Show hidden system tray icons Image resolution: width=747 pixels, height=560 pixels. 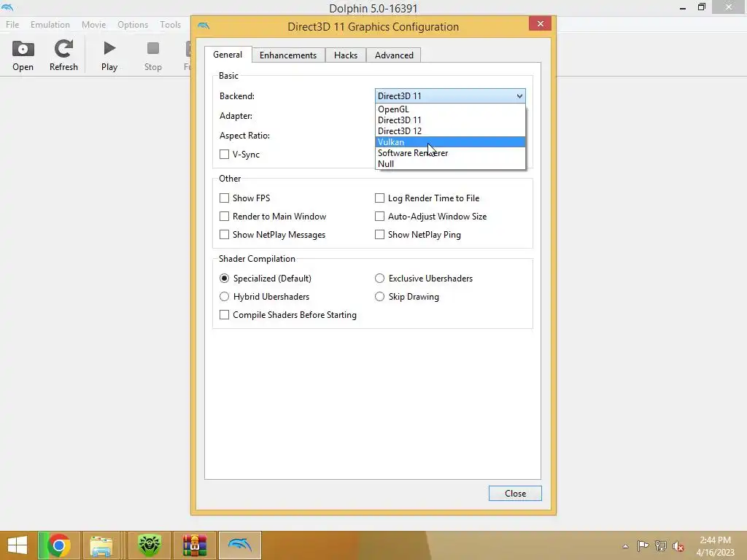[625, 546]
